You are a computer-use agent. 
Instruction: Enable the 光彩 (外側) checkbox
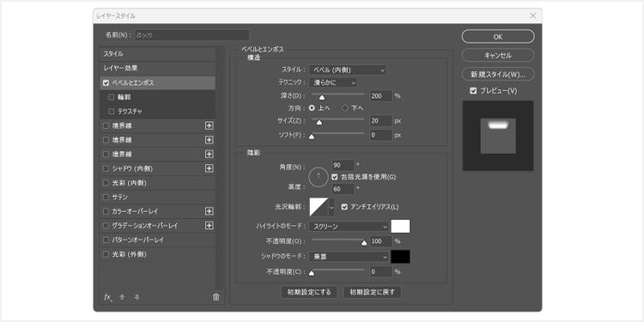(x=106, y=254)
